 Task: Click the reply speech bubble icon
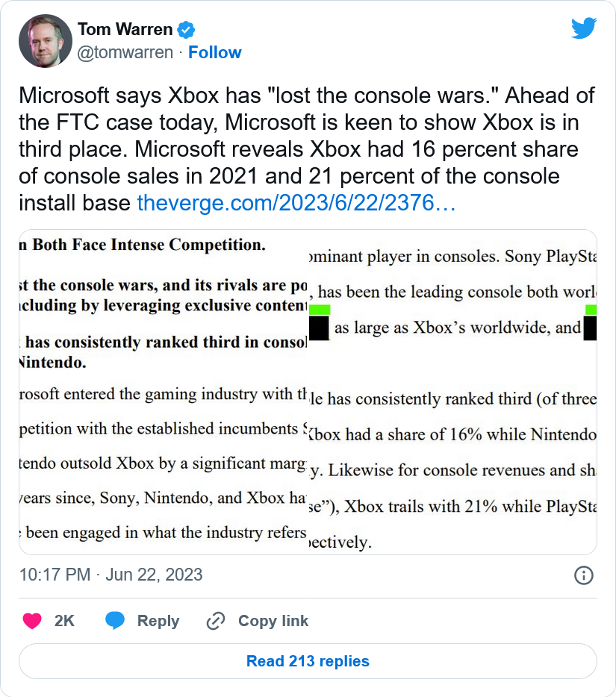(x=115, y=621)
